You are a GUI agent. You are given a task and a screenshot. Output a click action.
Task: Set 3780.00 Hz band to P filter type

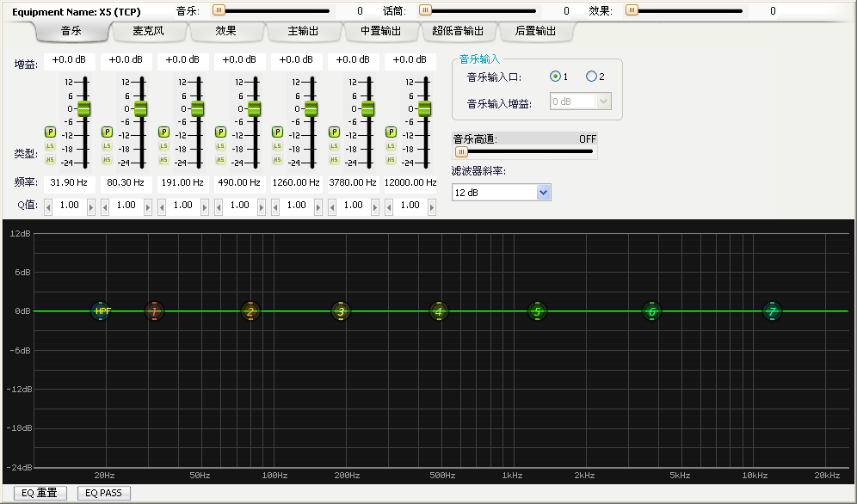pyautogui.click(x=335, y=132)
